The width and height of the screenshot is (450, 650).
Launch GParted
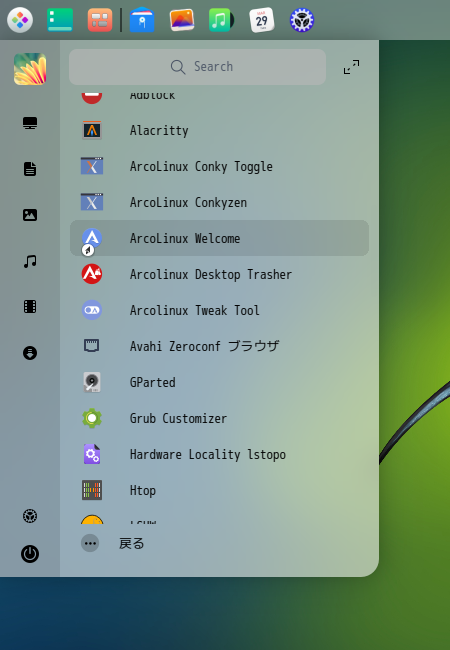tap(219, 382)
